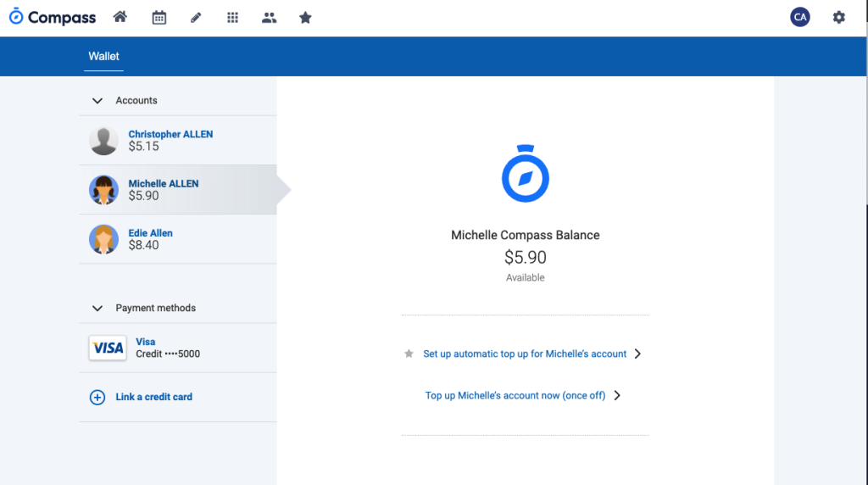Select the Wallet tab
Image resolution: width=868 pixels, height=485 pixels.
coord(103,56)
